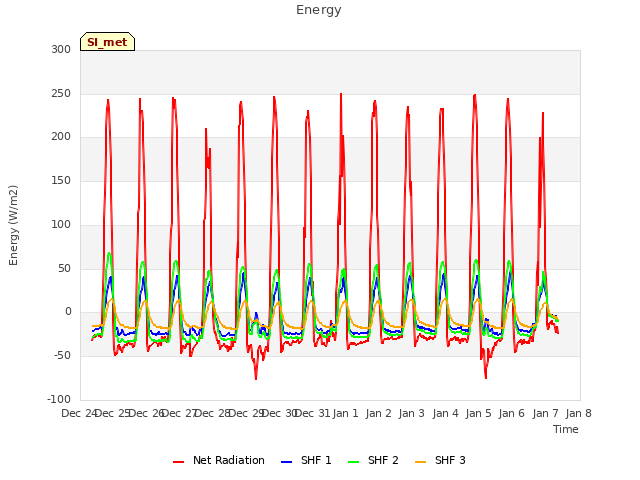Click the Jan 1 x-axis tick label
This screenshot has height=480, width=640.
click(345, 413)
